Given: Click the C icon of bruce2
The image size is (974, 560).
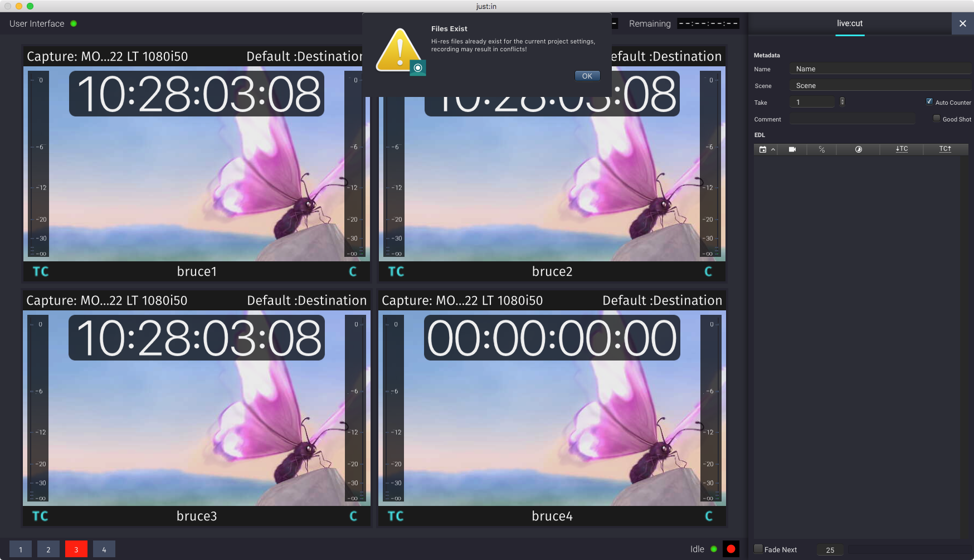Looking at the screenshot, I should [708, 271].
